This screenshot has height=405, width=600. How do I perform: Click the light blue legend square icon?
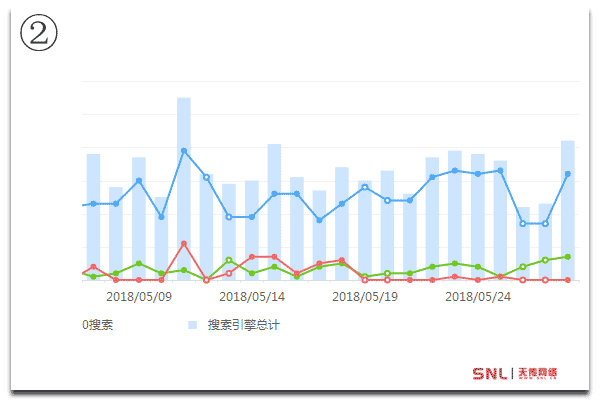(x=192, y=325)
